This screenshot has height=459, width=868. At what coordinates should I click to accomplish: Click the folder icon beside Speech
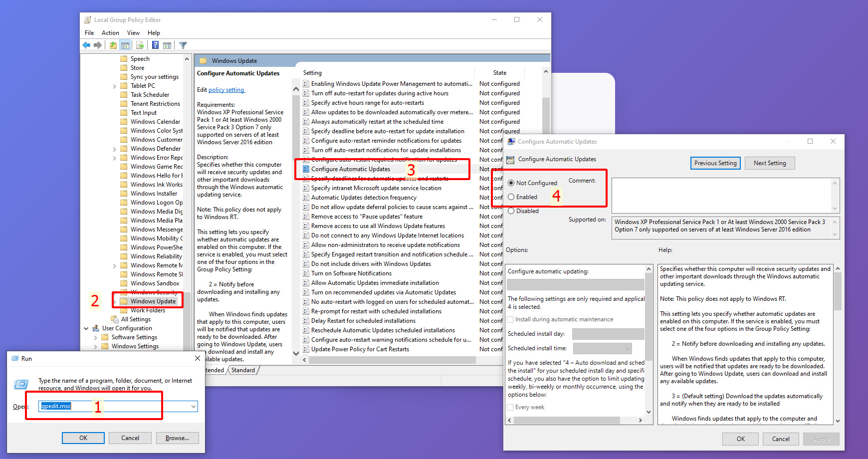[x=124, y=59]
